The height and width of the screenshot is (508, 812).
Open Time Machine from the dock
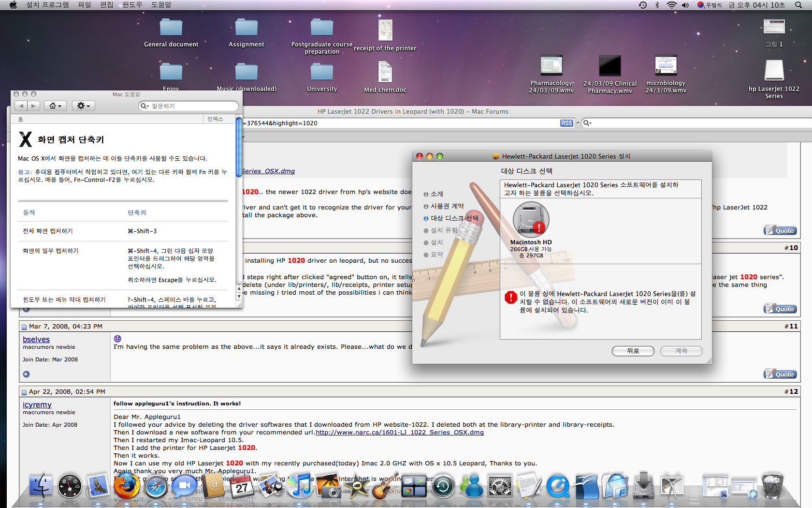pyautogui.click(x=443, y=486)
